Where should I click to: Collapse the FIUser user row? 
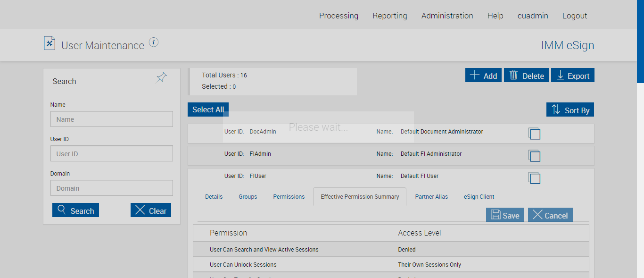(391, 176)
